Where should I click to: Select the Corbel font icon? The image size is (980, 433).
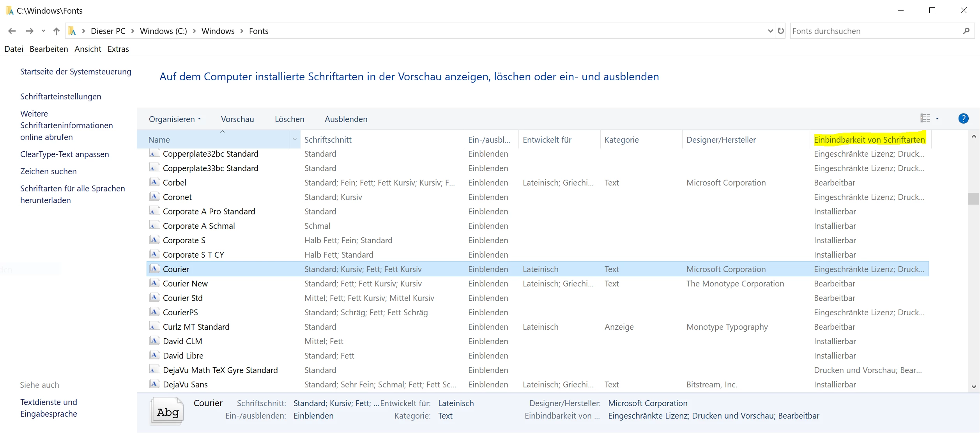click(154, 182)
